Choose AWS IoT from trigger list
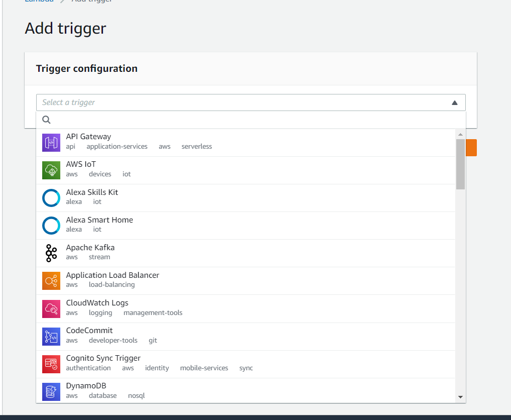 pos(246,170)
